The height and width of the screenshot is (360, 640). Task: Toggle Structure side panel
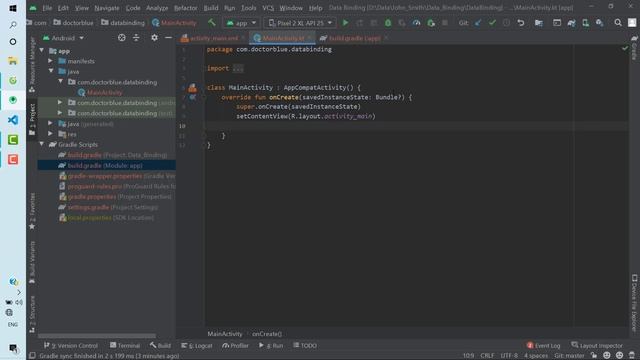click(x=32, y=313)
